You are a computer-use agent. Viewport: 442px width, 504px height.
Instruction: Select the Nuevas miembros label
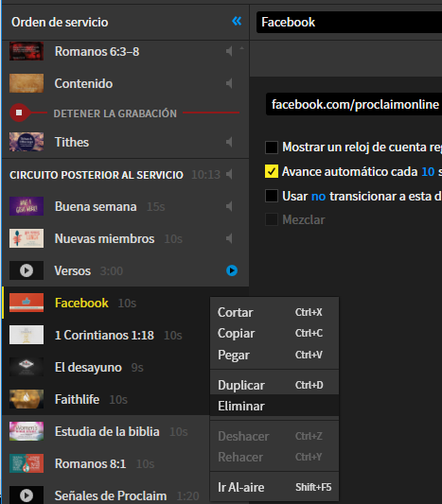click(104, 238)
